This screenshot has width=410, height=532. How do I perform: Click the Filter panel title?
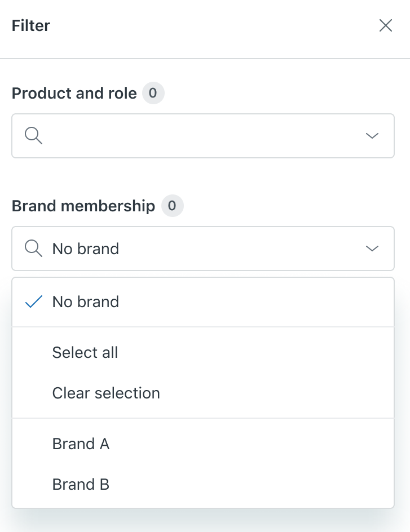pos(31,26)
